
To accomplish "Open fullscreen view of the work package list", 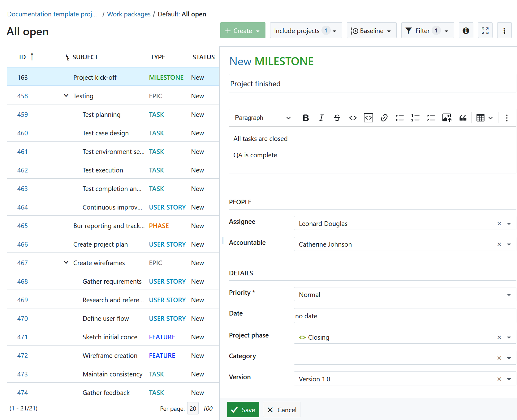I will [485, 30].
